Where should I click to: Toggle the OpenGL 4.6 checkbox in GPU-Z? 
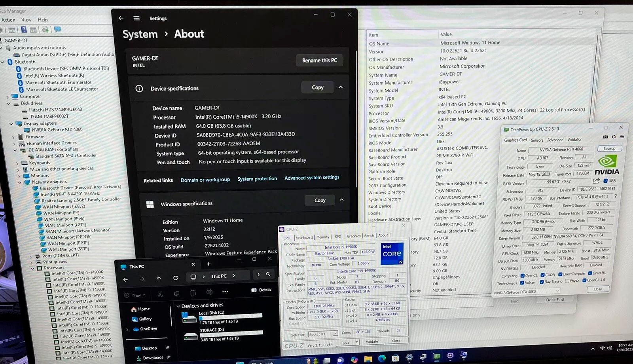point(584,280)
